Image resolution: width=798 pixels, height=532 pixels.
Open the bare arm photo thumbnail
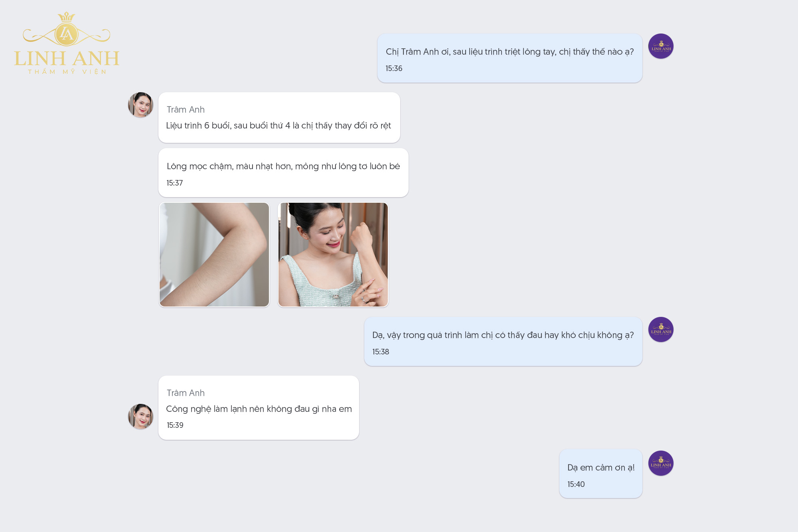coord(214,255)
